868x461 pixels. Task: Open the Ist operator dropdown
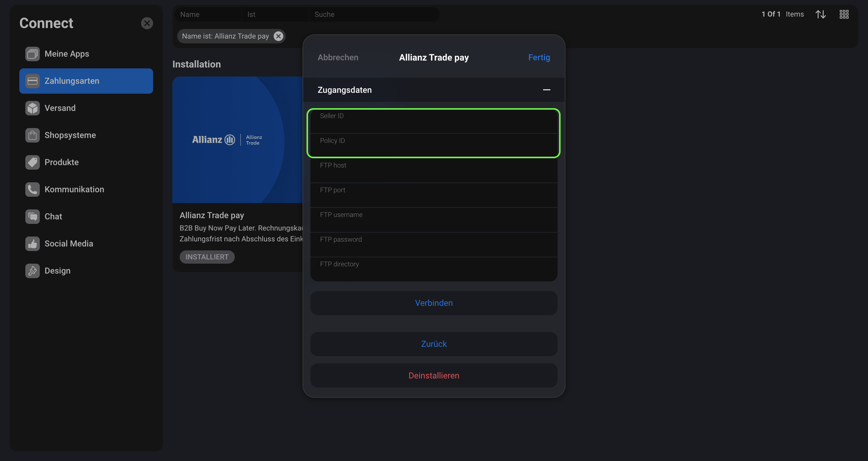click(x=275, y=14)
